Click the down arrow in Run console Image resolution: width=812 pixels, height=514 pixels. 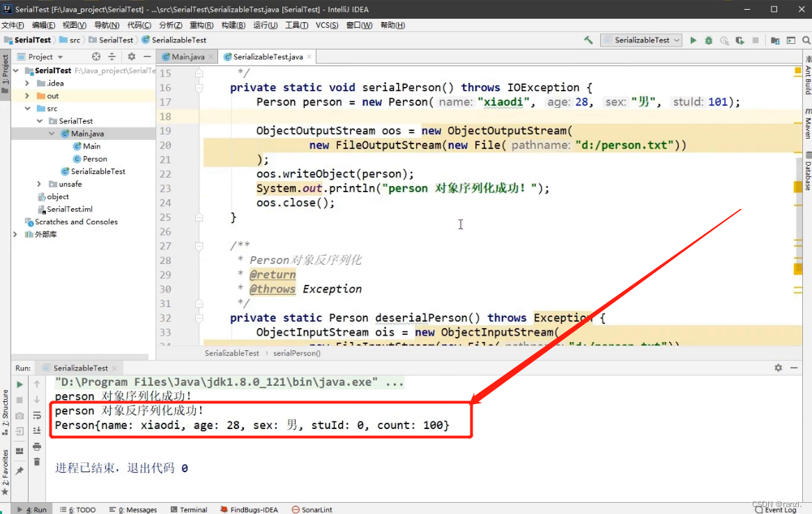coord(37,400)
